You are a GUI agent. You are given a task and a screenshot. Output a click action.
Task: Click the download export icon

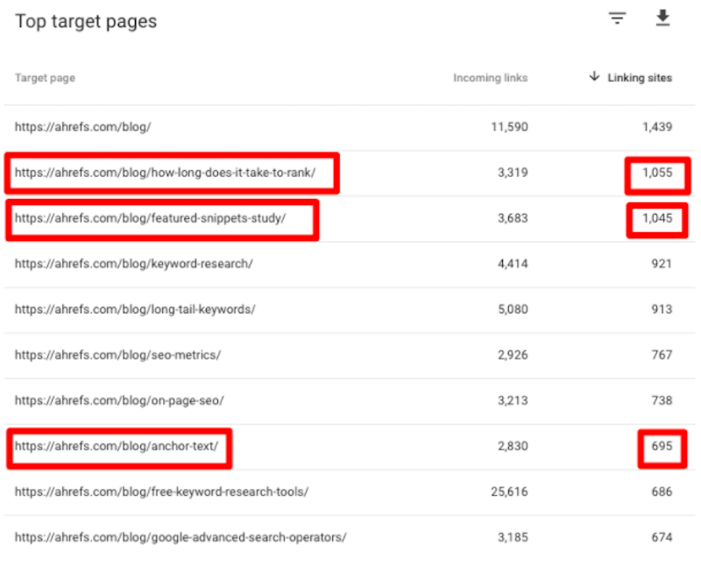point(662,18)
